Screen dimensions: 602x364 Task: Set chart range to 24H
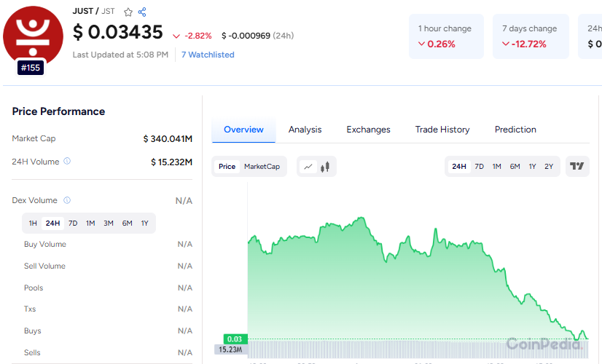coord(459,167)
